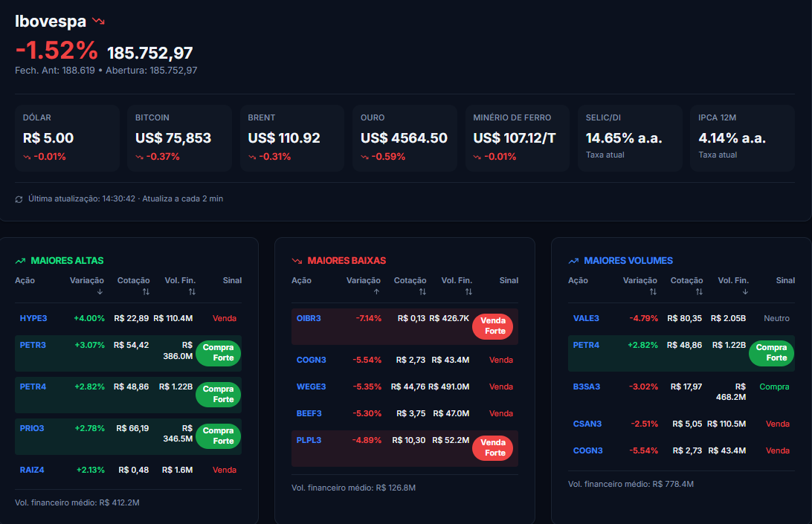
Task: Click the Maiores Volumes trend icon
Action: (573, 261)
